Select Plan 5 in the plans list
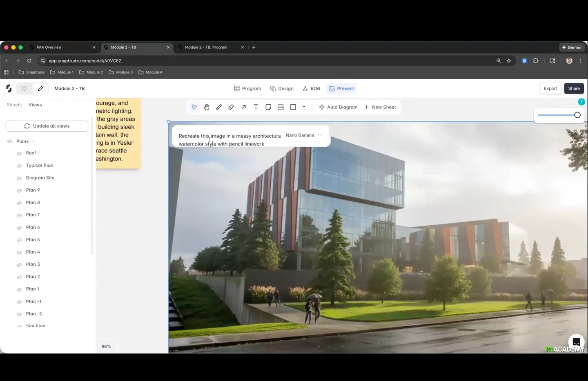588x381 pixels. click(33, 240)
